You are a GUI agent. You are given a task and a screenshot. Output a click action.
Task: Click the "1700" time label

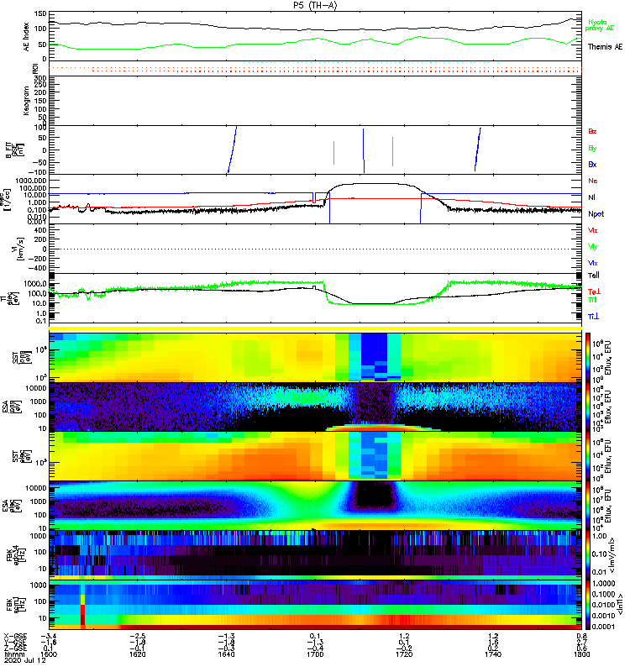click(315, 654)
